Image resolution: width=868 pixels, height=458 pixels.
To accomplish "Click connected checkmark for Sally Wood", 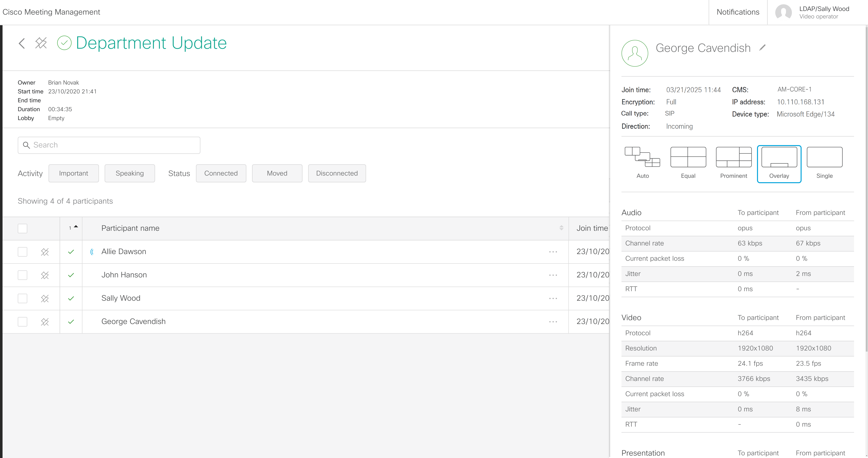I will coord(71,298).
